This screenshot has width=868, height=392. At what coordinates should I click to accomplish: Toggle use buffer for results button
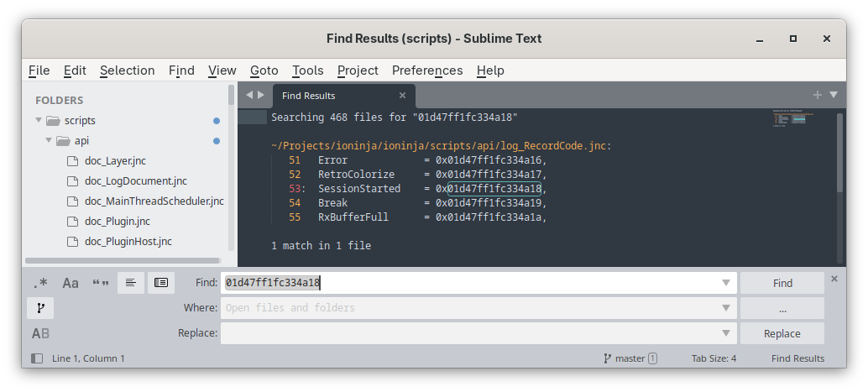[161, 283]
